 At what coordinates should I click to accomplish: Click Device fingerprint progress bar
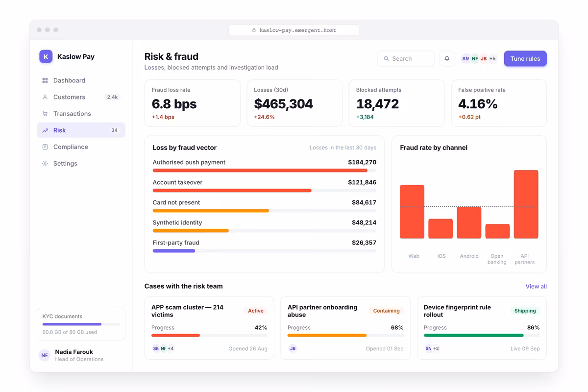(x=482, y=336)
